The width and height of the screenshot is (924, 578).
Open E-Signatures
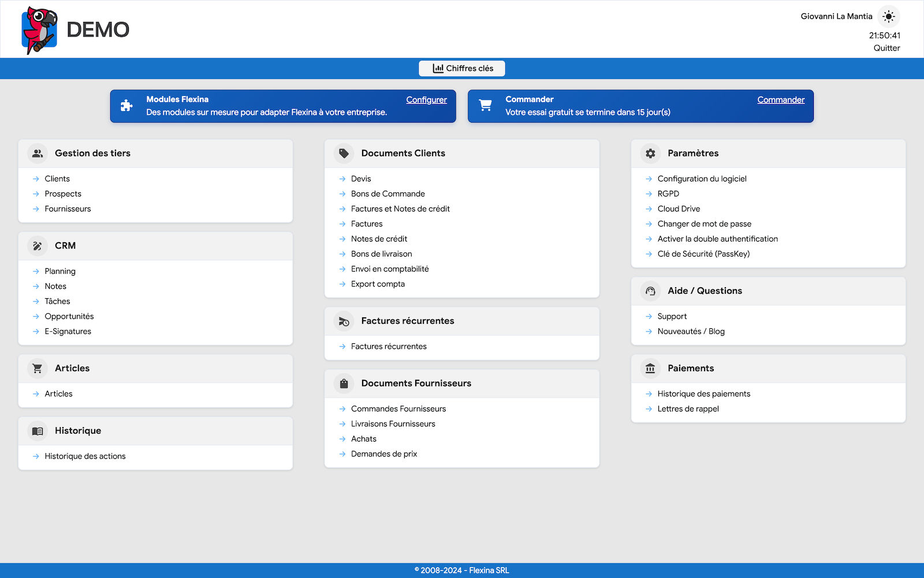pos(68,331)
